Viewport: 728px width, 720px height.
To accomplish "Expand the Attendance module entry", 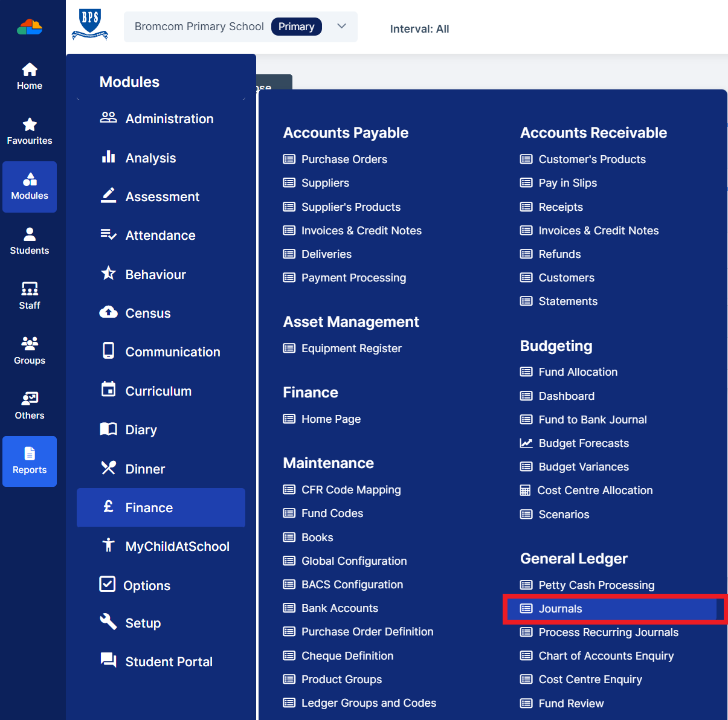I will tap(159, 235).
